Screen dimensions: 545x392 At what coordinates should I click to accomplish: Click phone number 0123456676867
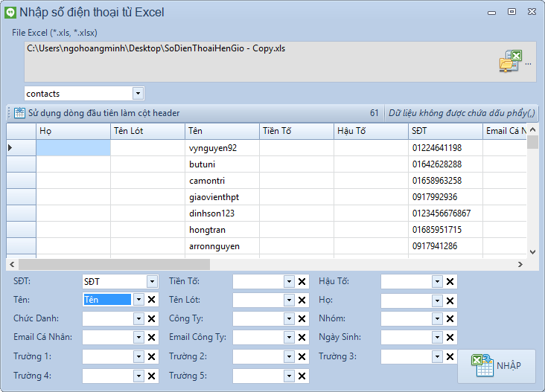pos(445,213)
